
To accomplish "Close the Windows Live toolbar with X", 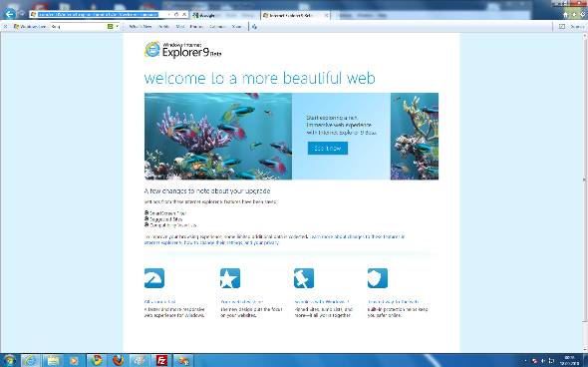I will [x=5, y=26].
